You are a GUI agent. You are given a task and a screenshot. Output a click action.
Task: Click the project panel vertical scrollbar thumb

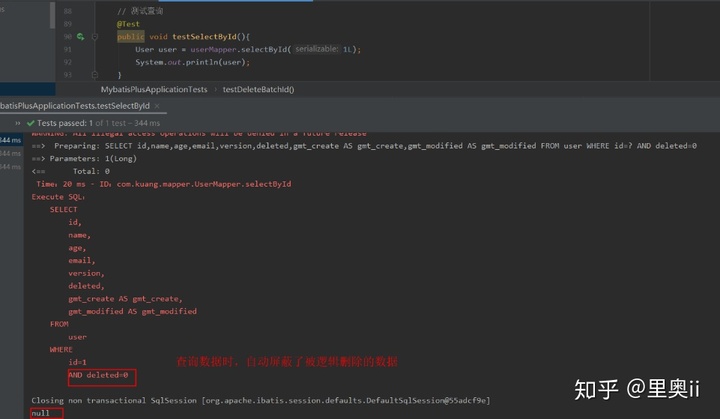tap(52, 15)
